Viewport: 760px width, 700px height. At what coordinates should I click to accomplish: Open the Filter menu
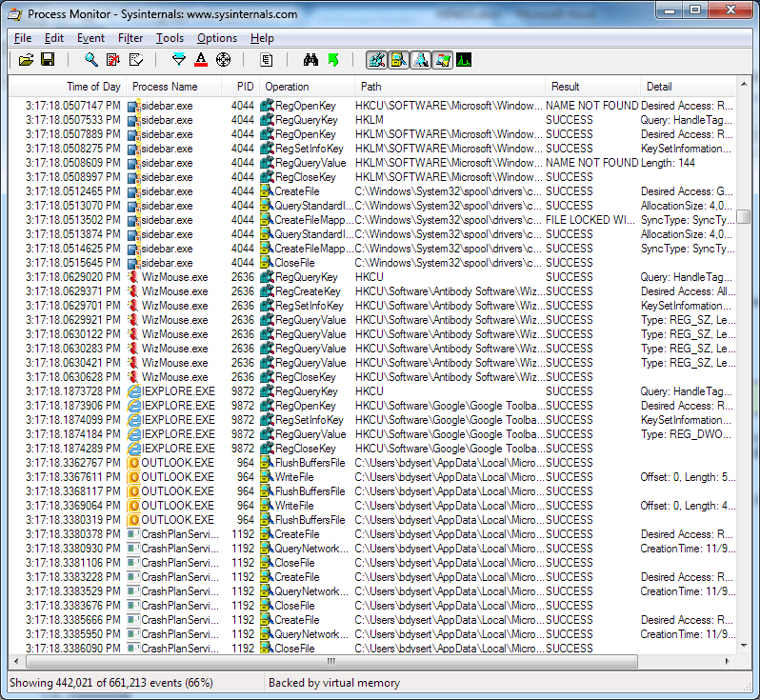pos(130,38)
